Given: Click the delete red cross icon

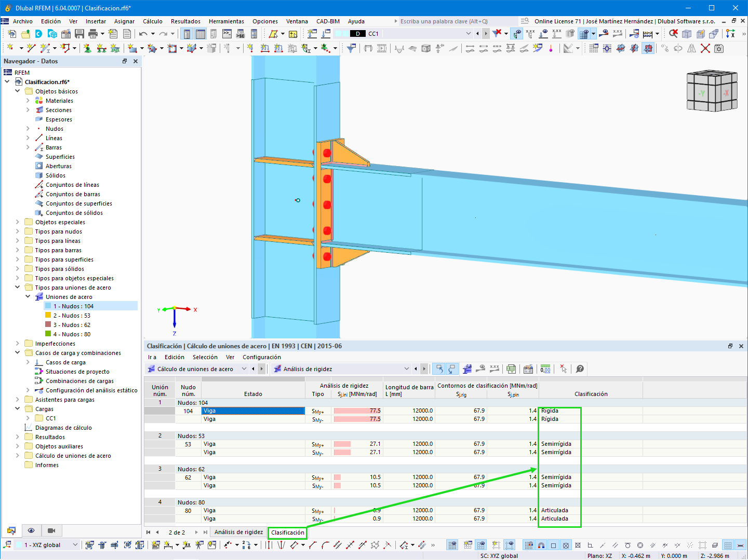Looking at the screenshot, I should [x=705, y=48].
